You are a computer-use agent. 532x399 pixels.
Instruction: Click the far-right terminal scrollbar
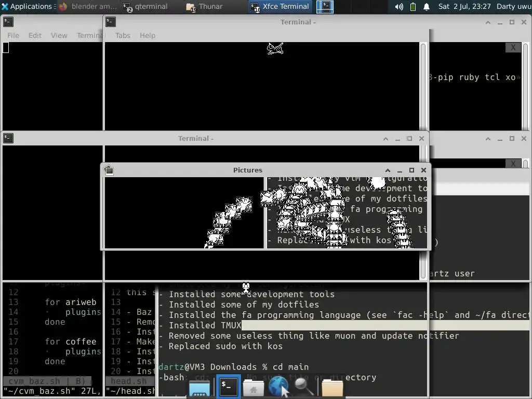pyautogui.click(x=526, y=86)
